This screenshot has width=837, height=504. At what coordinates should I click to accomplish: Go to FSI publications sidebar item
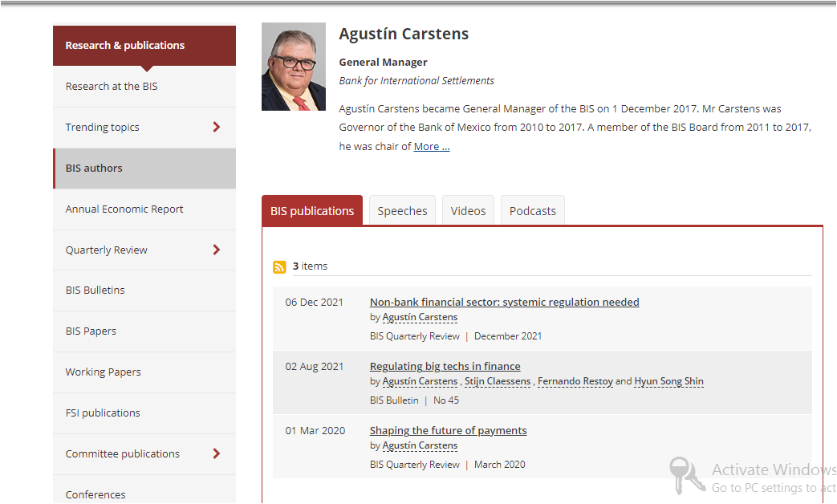(x=144, y=413)
